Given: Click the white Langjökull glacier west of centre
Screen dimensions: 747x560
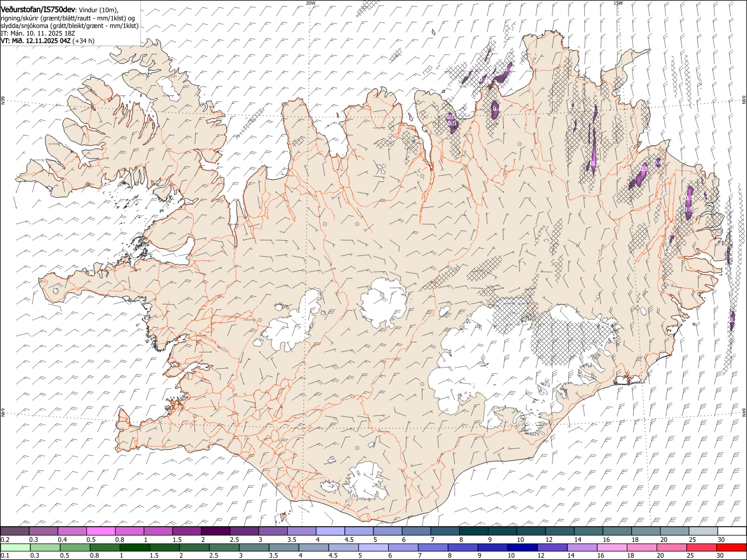Looking at the screenshot, I should [x=292, y=324].
